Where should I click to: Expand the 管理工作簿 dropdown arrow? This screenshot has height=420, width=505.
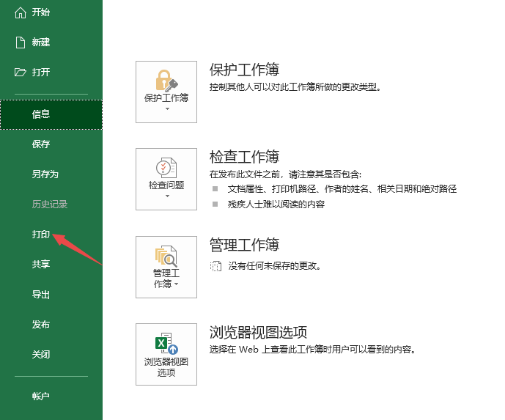(x=176, y=284)
